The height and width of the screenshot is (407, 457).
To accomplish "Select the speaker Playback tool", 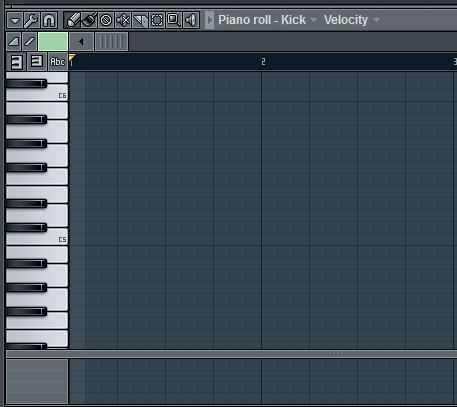I will pyautogui.click(x=191, y=21).
